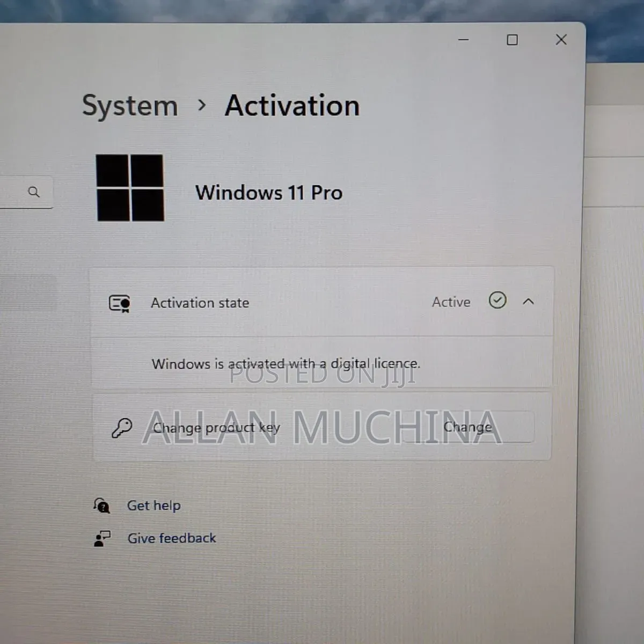Click the digital licence activation message
Viewport: 644px width, 644px height.
286,364
